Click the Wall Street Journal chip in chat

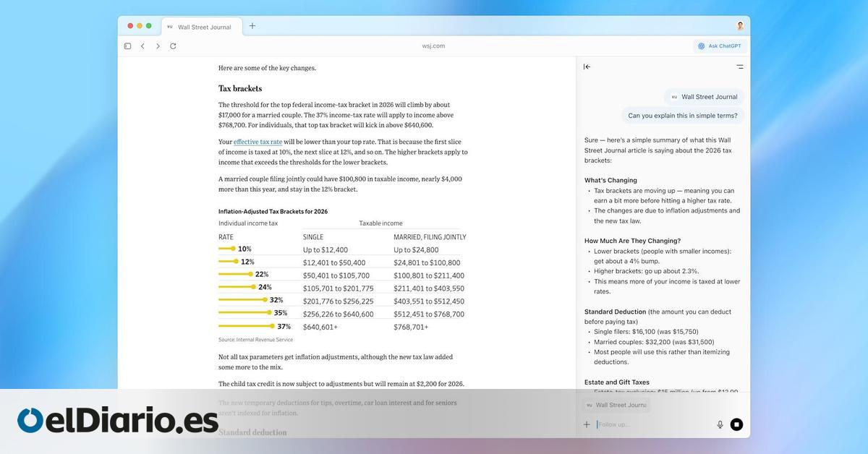pyautogui.click(x=704, y=97)
